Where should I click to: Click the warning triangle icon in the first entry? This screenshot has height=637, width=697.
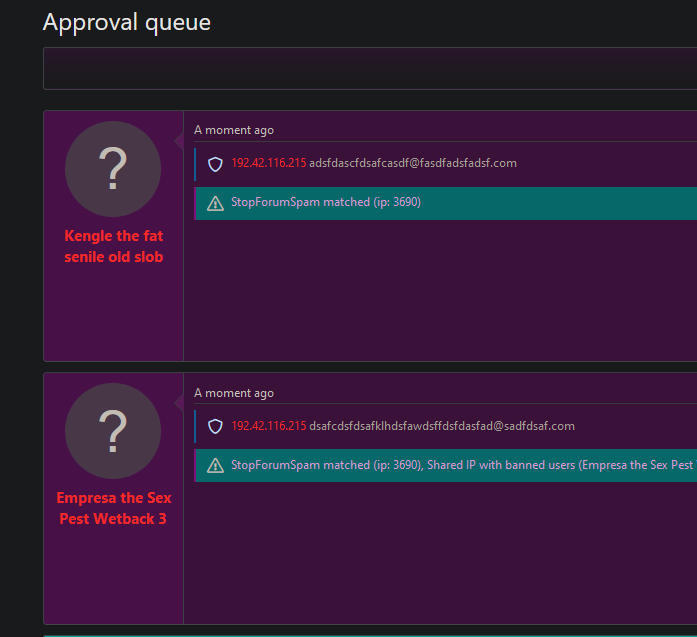pyautogui.click(x=215, y=203)
